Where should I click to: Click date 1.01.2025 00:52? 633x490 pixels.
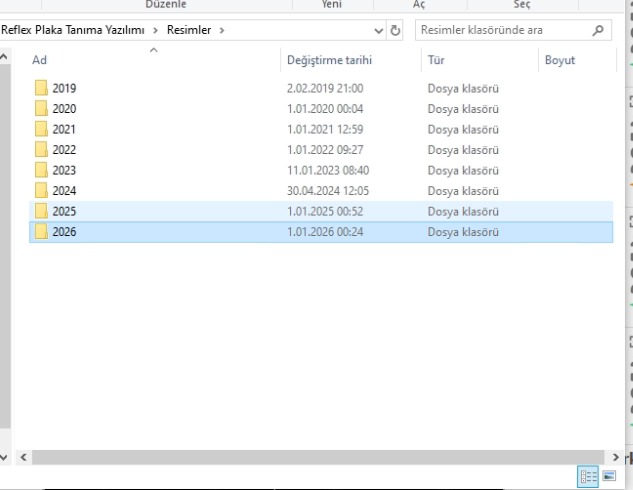click(325, 211)
